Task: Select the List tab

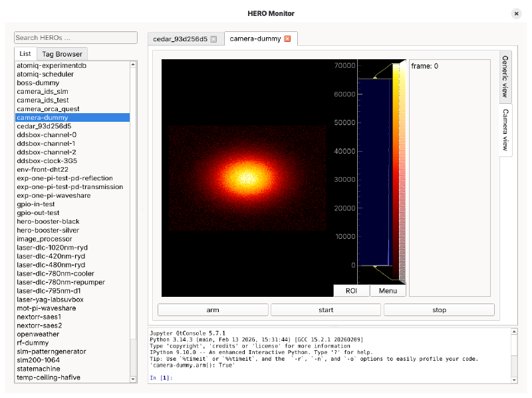Action: [25, 54]
